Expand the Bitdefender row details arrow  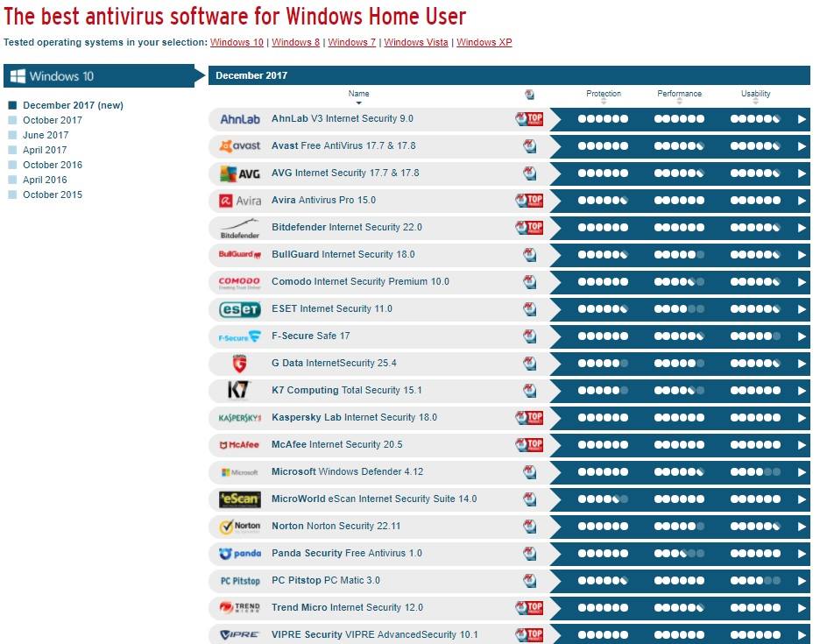[802, 228]
